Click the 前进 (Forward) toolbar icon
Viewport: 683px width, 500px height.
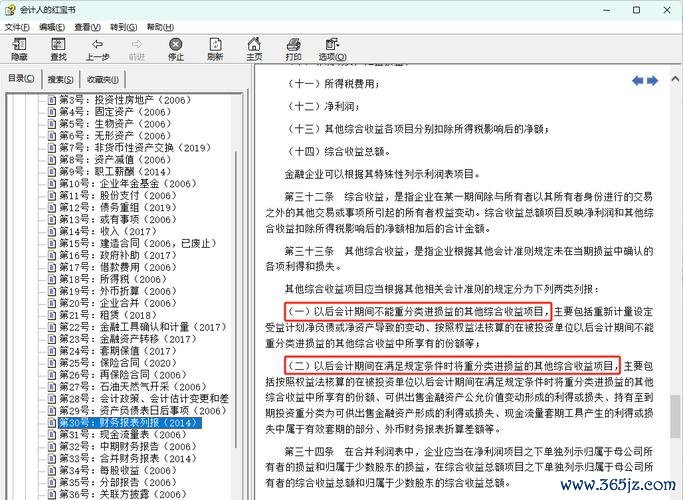[136, 44]
